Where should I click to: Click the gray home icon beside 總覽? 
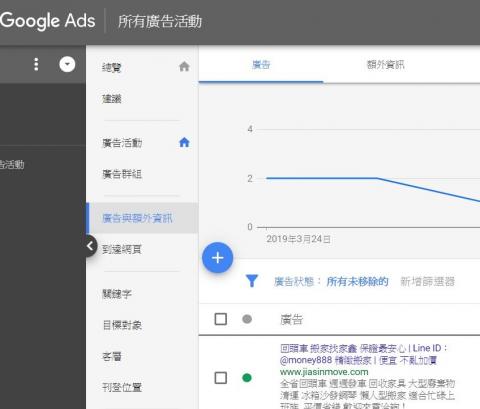184,66
